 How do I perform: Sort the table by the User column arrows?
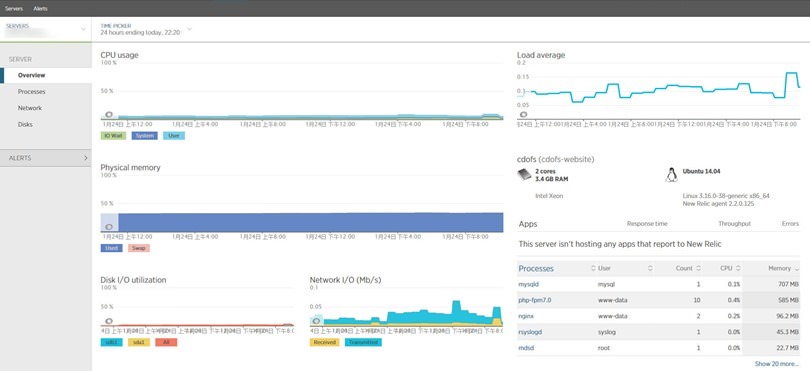[x=650, y=269]
